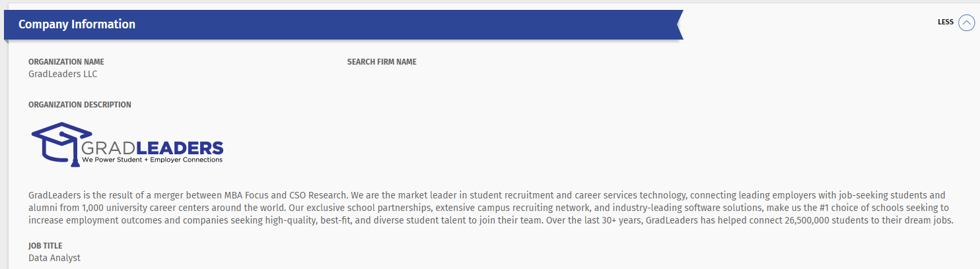
Task: Click the 'We Power Student + Employer Connections' tagline
Action: (153, 160)
